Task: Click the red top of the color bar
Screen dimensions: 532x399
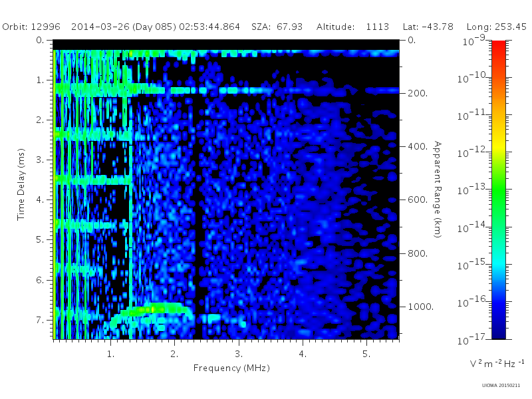Action: point(498,46)
